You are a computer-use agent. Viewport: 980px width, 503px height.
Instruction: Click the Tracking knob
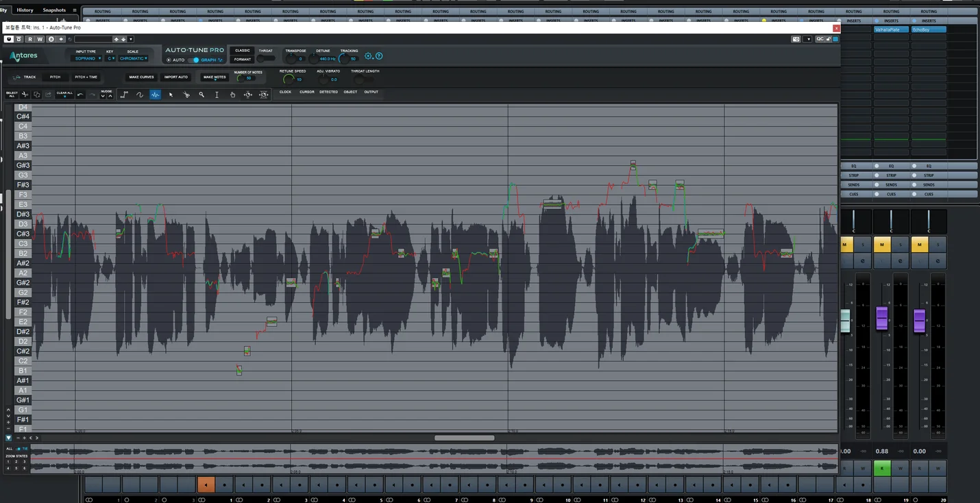coord(344,58)
